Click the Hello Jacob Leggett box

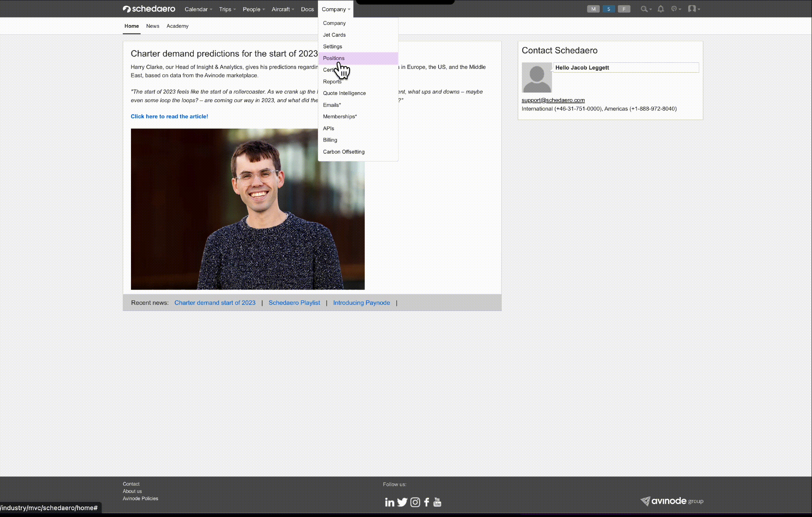[626, 68]
